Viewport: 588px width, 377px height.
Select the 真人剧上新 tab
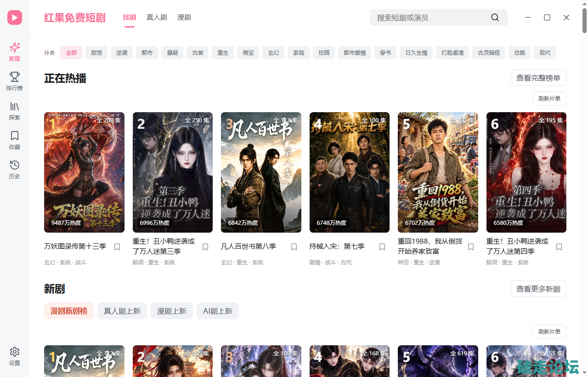coord(122,311)
